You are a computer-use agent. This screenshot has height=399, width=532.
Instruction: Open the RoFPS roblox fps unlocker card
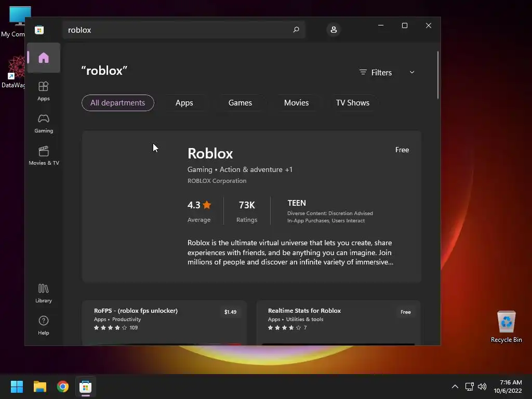pyautogui.click(x=164, y=323)
